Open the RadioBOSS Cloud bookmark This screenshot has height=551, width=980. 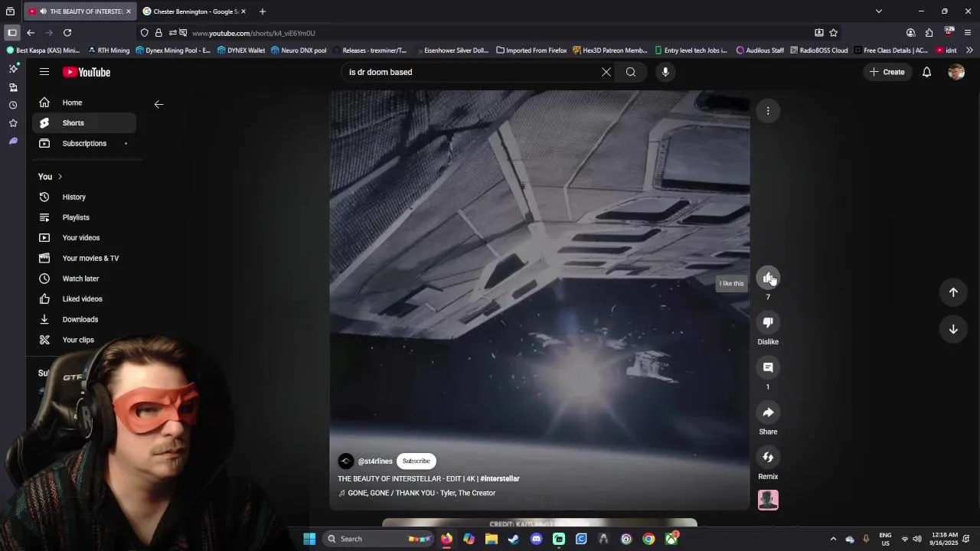coord(818,51)
